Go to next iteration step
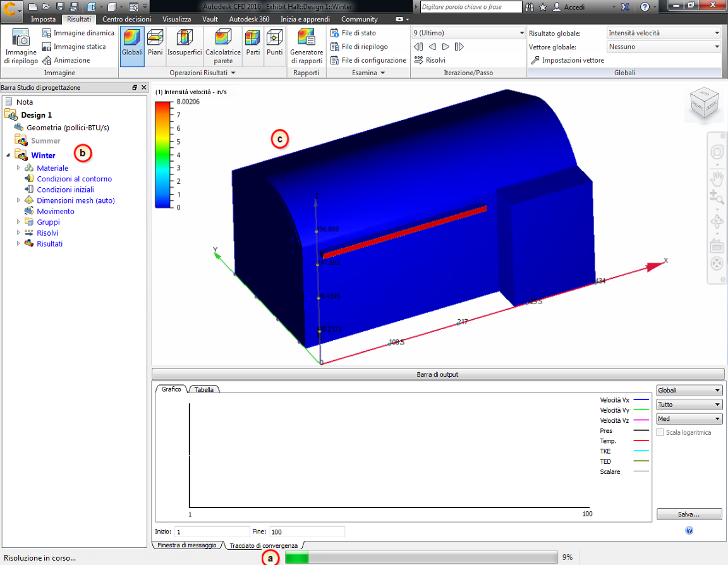 pos(446,47)
